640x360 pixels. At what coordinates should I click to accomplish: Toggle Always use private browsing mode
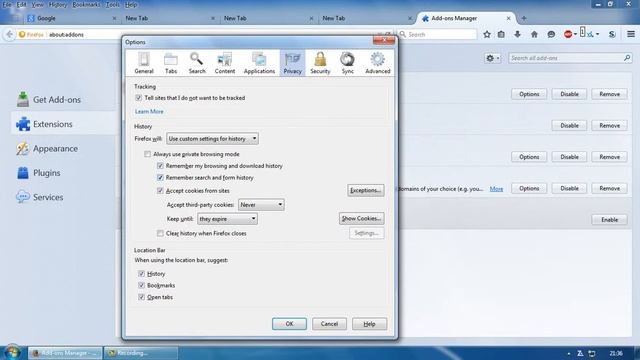tap(147, 154)
